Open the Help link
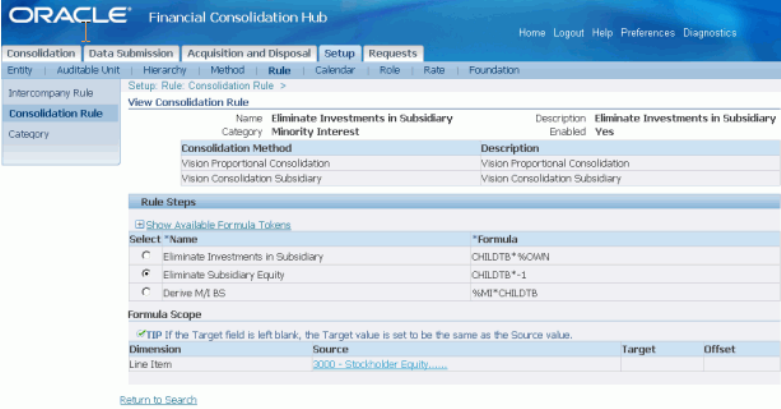The height and width of the screenshot is (409, 781). (x=602, y=33)
